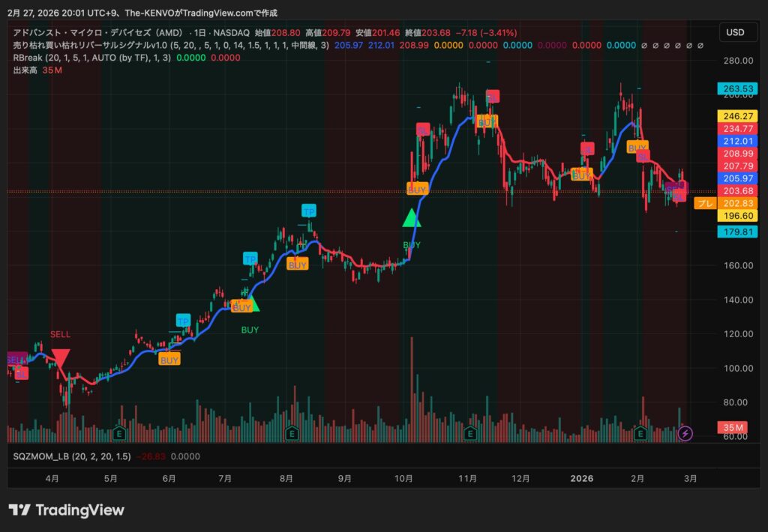Select the green BUY triangle in October
This screenshot has height=532, width=768.
click(412, 219)
